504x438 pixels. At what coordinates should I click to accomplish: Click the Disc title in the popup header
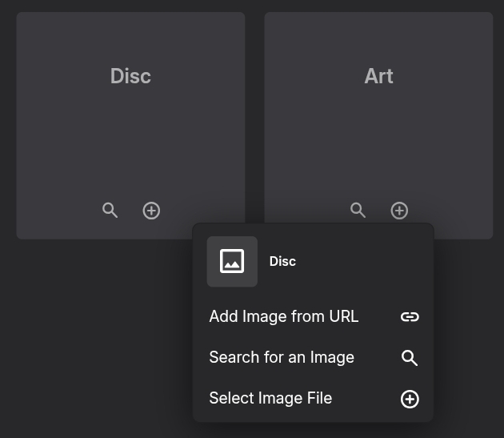click(282, 261)
